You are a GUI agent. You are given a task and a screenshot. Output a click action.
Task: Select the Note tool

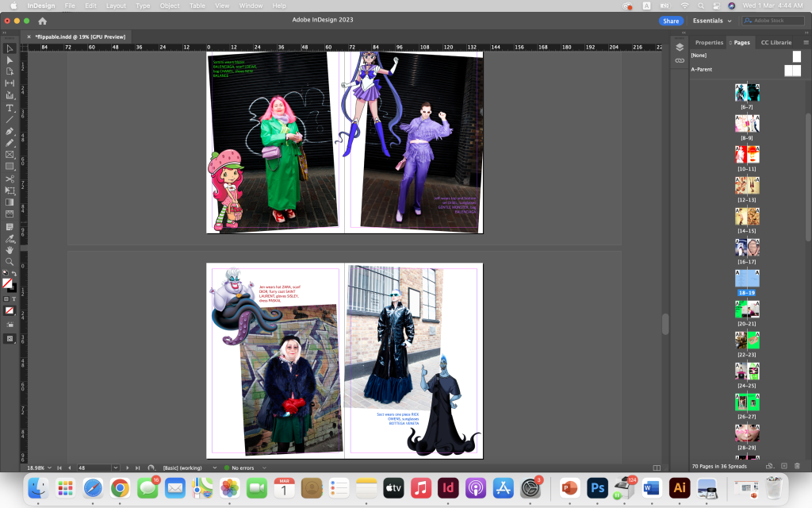10,226
